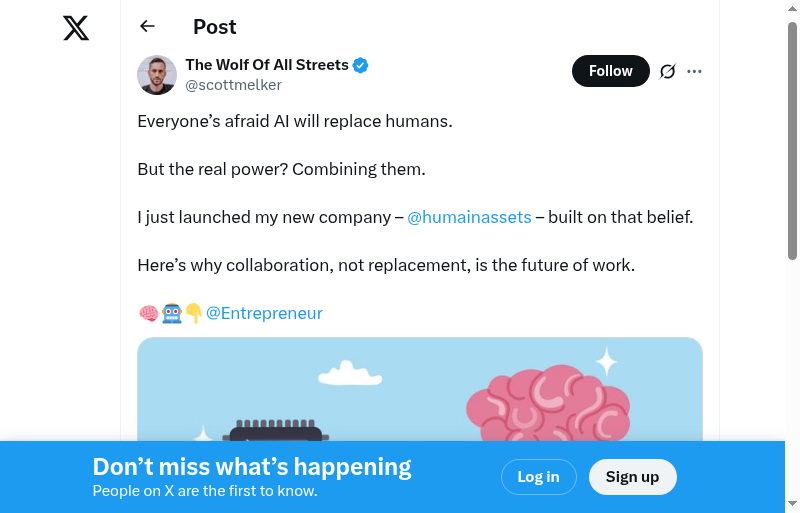This screenshot has width=800, height=513.
Task: Open the brain illustration article image
Action: [420, 390]
